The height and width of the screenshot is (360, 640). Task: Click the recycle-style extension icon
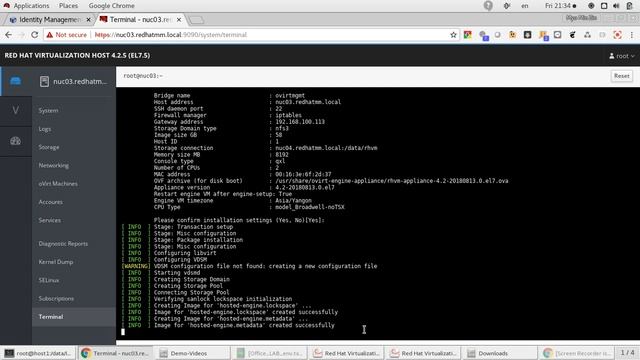coord(587,35)
